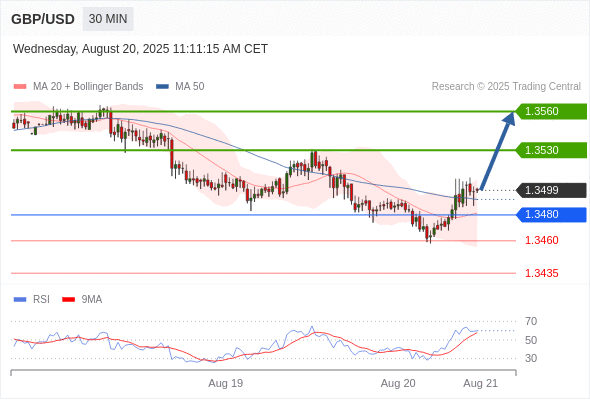590x400 pixels.
Task: Click the dark blue MA 50 swatch
Action: click(162, 87)
